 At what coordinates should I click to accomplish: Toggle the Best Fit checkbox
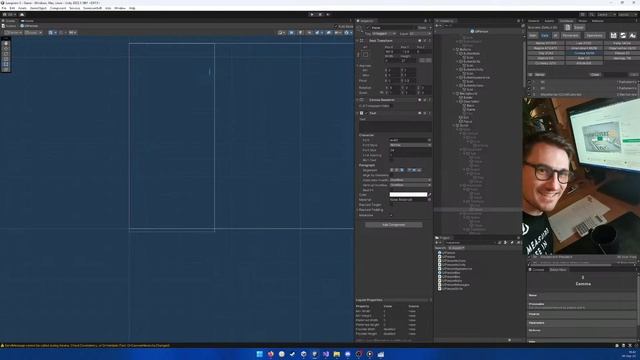click(391, 190)
